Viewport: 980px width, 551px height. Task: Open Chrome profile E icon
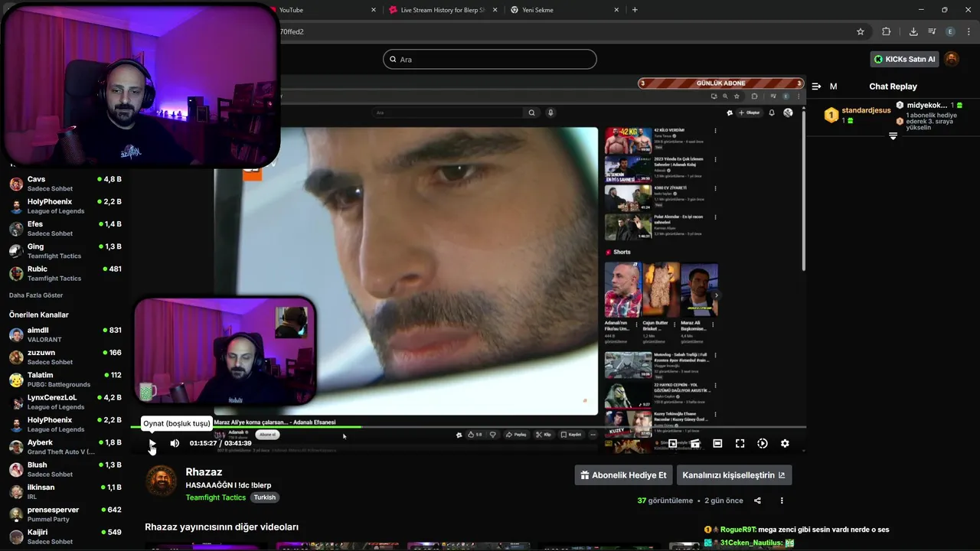coord(950,31)
